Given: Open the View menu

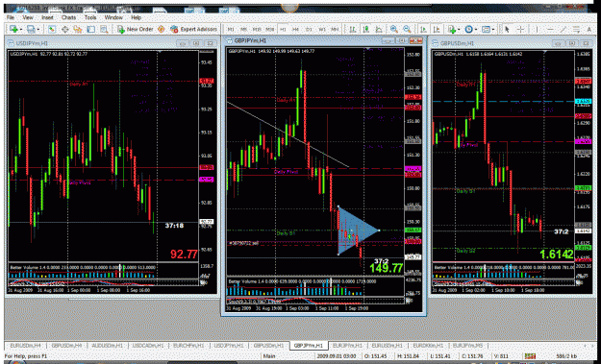Looking at the screenshot, I should pos(28,17).
